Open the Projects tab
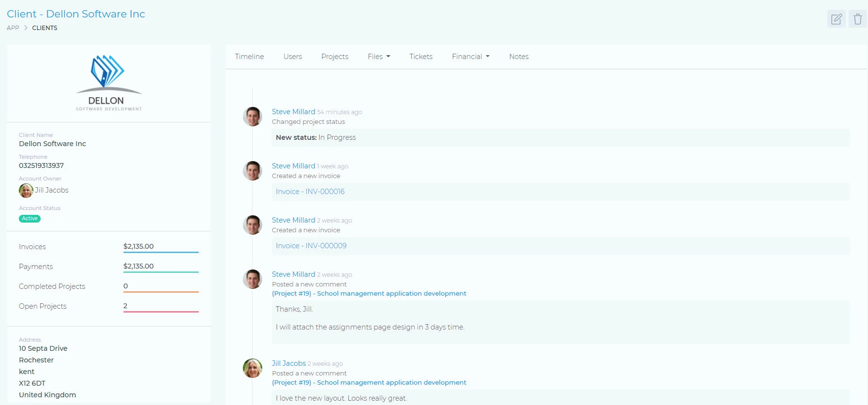This screenshot has height=405, width=868. click(334, 57)
